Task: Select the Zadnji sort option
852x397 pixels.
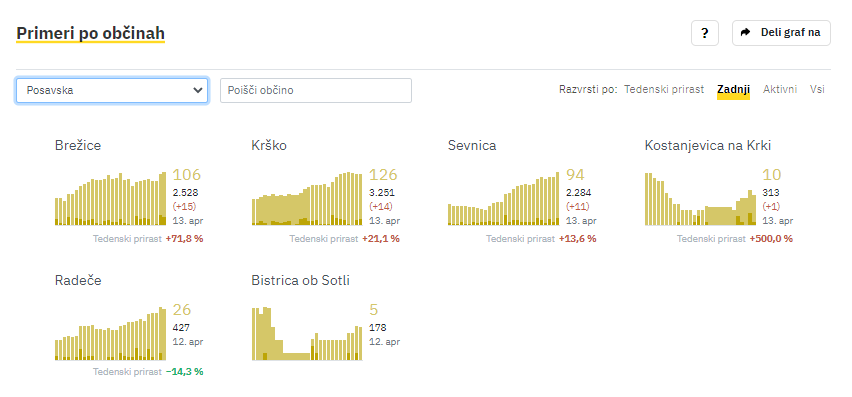Action: (734, 90)
